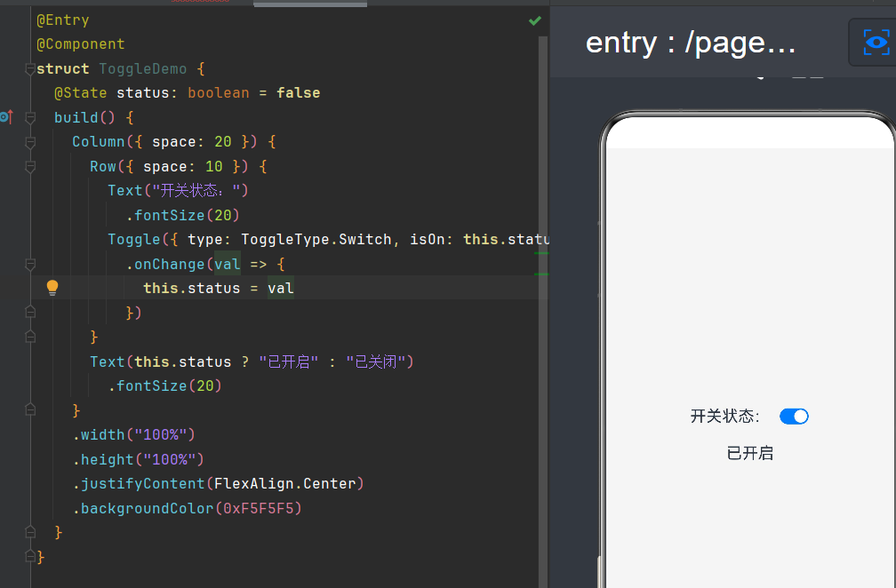Viewport: 896px width, 588px height.
Task: Click the "已关闭" string in code
Action: pyautogui.click(x=375, y=362)
